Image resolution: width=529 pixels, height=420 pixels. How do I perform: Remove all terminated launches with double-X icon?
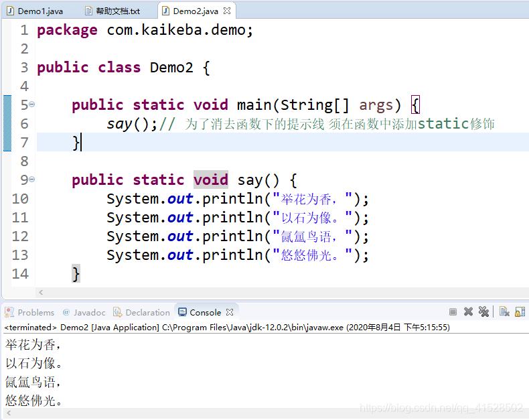pos(483,311)
